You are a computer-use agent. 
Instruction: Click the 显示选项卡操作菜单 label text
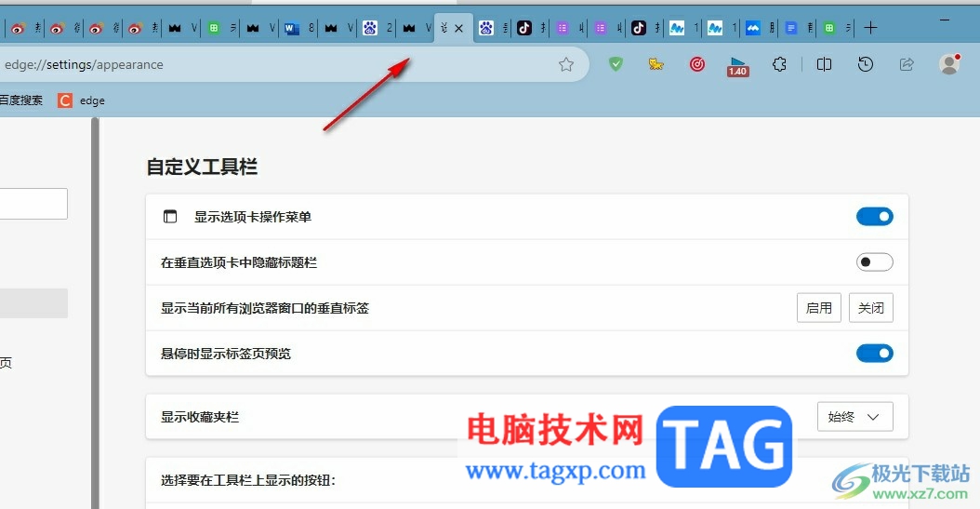[253, 217]
